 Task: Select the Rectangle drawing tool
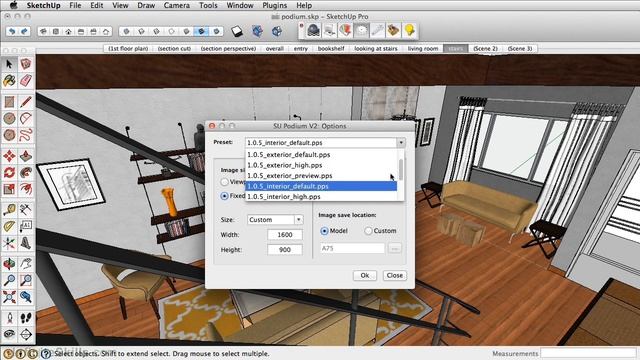9,102
